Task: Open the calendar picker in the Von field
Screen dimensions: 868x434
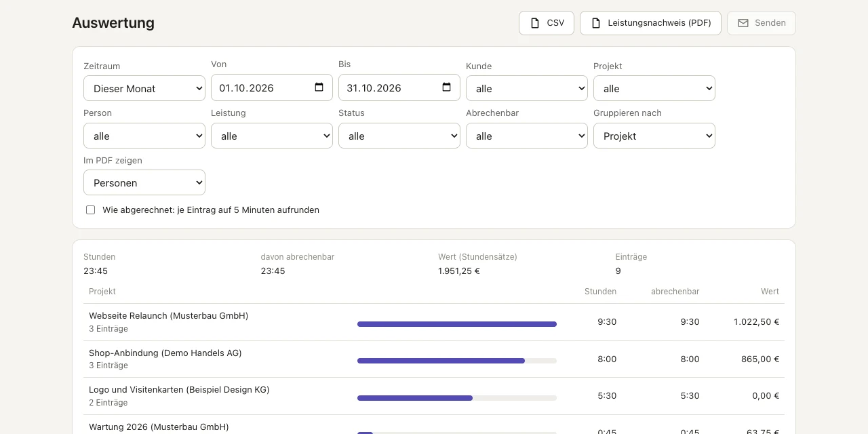Action: coord(319,87)
